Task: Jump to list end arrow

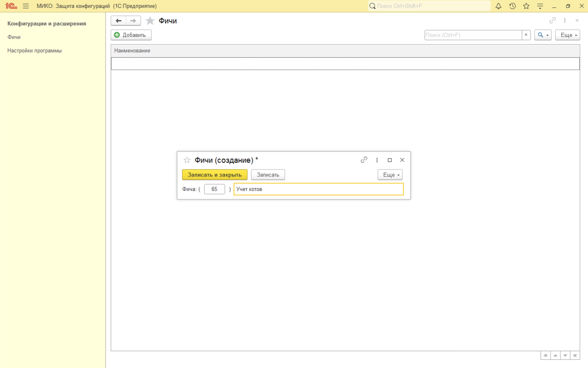Action: pos(575,355)
